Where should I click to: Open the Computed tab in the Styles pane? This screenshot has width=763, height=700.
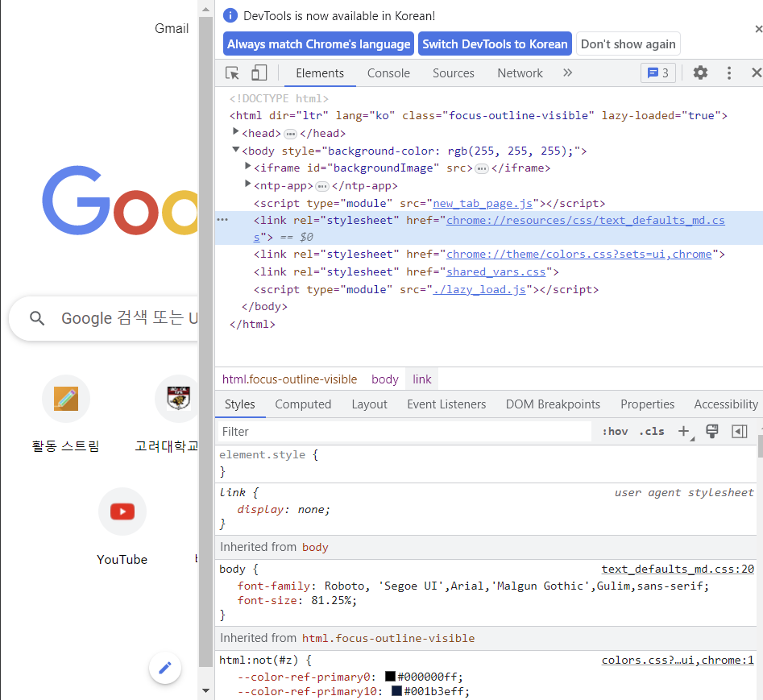pyautogui.click(x=303, y=404)
